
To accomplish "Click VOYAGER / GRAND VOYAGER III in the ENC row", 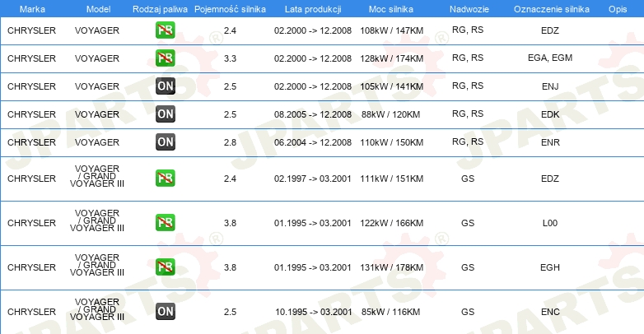I will pos(97,309).
